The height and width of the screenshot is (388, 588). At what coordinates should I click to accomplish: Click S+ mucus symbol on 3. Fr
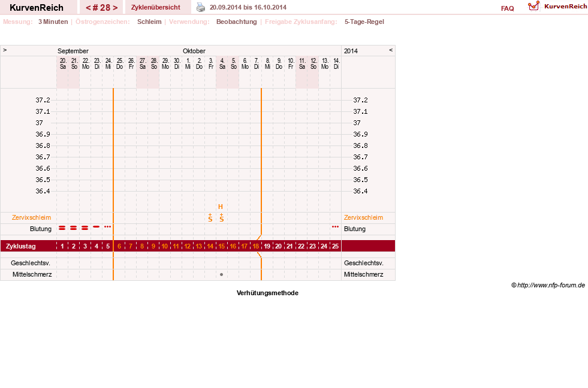(210, 217)
